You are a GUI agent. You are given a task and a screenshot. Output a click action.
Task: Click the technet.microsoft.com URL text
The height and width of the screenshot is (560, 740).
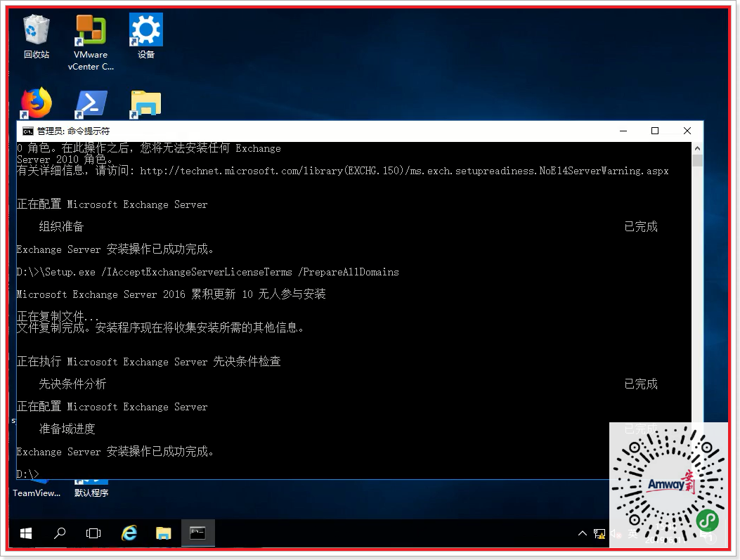pos(404,171)
